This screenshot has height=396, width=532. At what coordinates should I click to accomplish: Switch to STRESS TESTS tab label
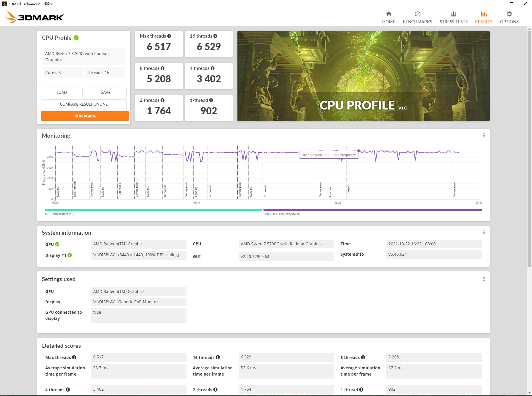453,22
